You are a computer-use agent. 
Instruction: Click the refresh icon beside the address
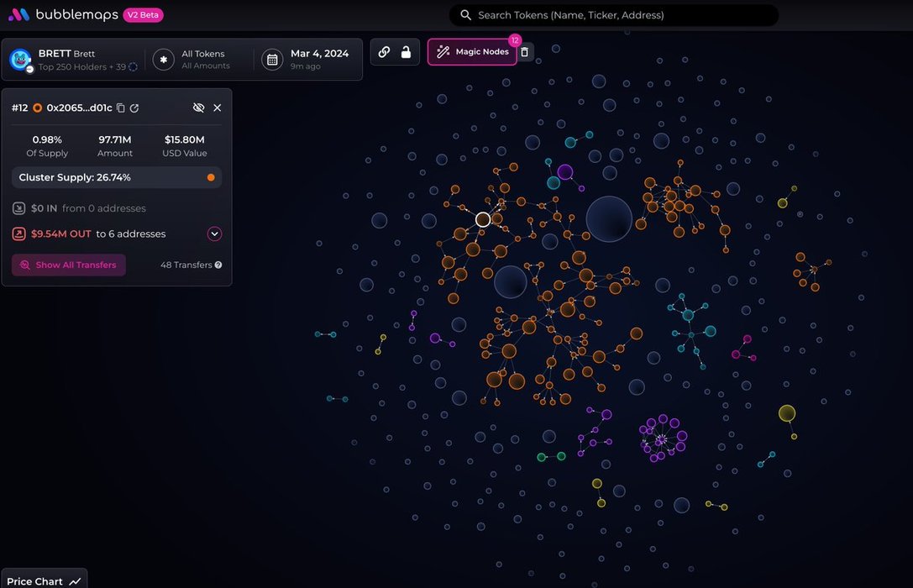point(134,108)
